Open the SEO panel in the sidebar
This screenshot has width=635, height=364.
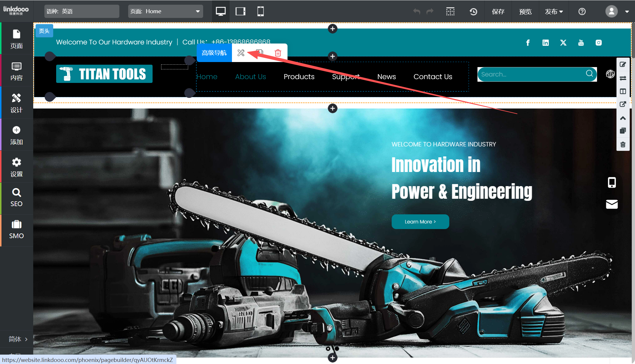(16, 198)
